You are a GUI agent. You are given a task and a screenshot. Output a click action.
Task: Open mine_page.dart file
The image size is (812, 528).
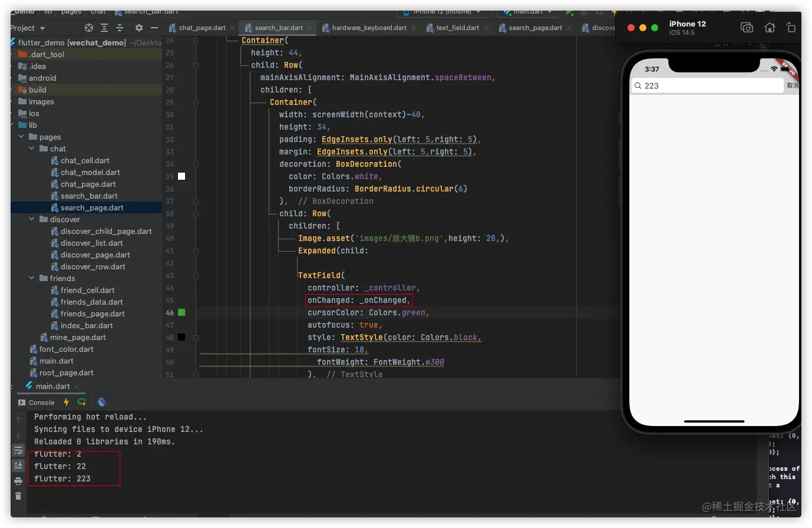tap(78, 337)
